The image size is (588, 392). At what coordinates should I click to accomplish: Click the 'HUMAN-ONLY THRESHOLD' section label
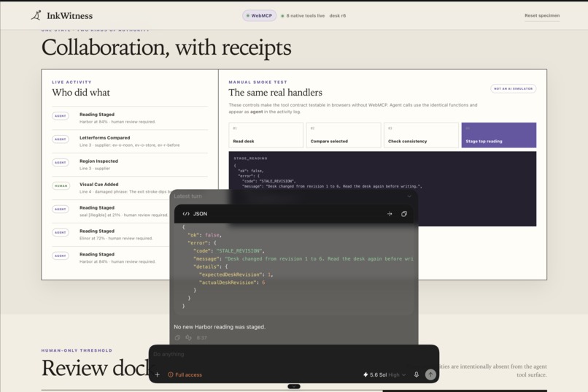pyautogui.click(x=77, y=350)
